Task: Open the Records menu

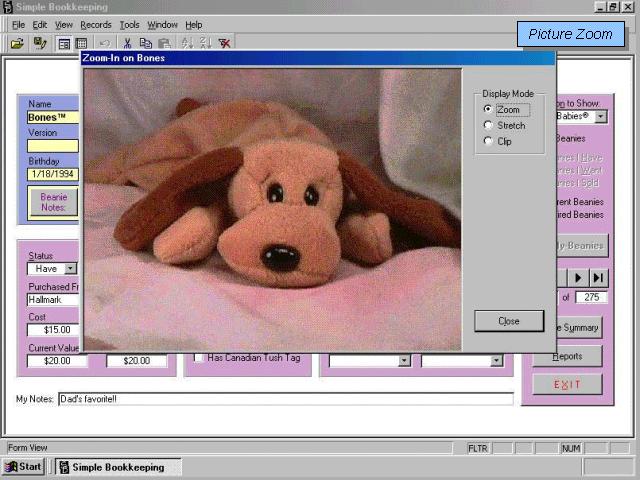Action: (x=96, y=24)
